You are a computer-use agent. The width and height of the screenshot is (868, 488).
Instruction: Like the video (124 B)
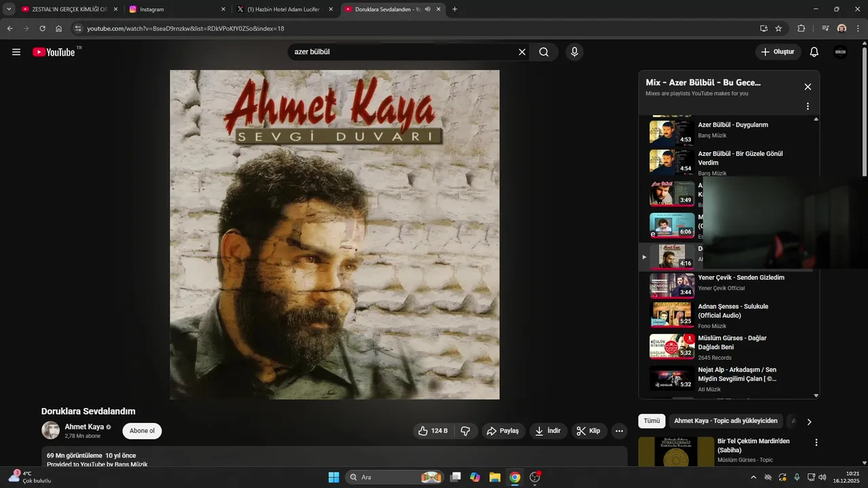tap(433, 431)
